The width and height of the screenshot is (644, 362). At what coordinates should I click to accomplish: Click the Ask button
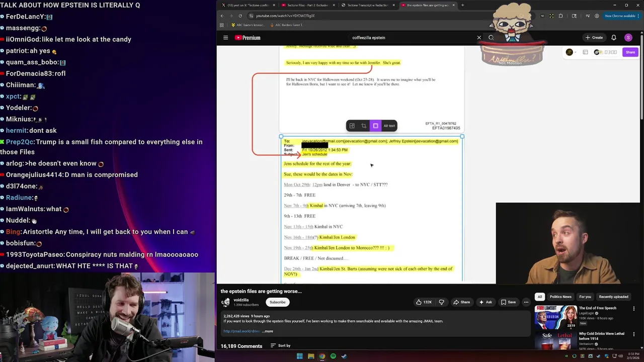[485, 302]
